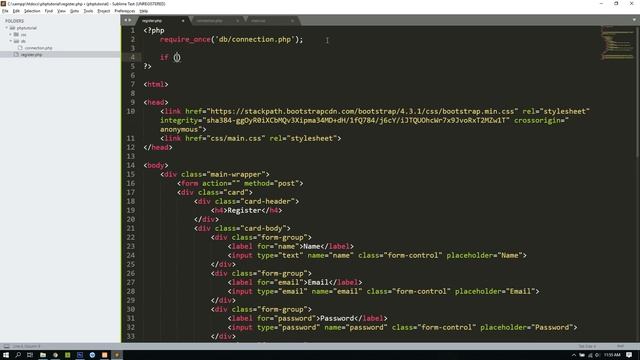Click the orange taskbar app icon
The width and height of the screenshot is (640, 360).
tap(104, 355)
